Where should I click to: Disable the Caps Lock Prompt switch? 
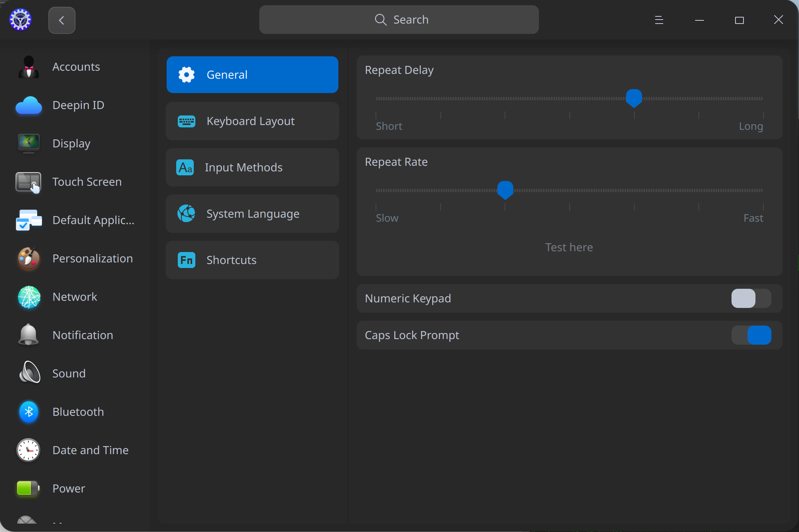point(751,335)
